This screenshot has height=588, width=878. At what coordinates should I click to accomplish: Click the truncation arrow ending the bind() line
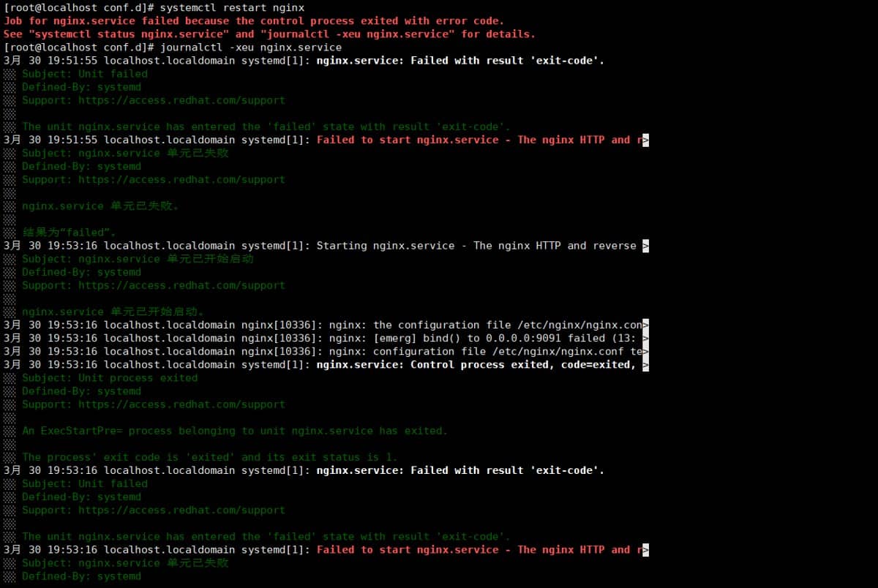tap(645, 338)
